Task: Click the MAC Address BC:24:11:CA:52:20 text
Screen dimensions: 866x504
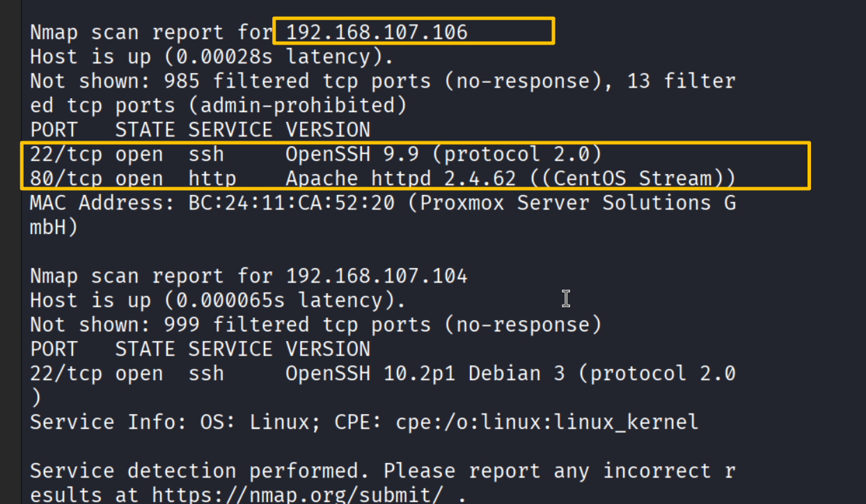Action: pyautogui.click(x=212, y=203)
